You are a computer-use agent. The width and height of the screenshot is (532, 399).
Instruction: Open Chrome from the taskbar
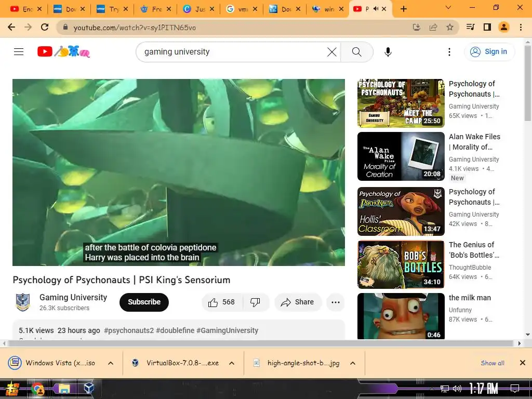(x=37, y=389)
